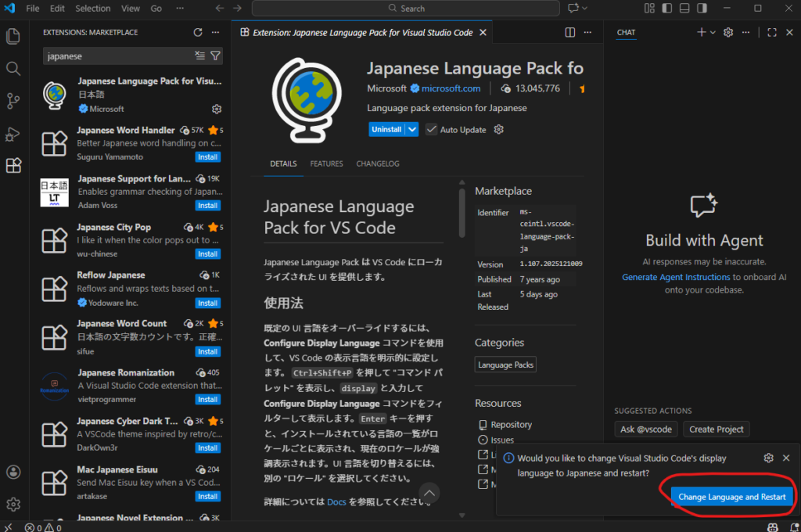Click the extension details vertical scrollbar

point(462,211)
